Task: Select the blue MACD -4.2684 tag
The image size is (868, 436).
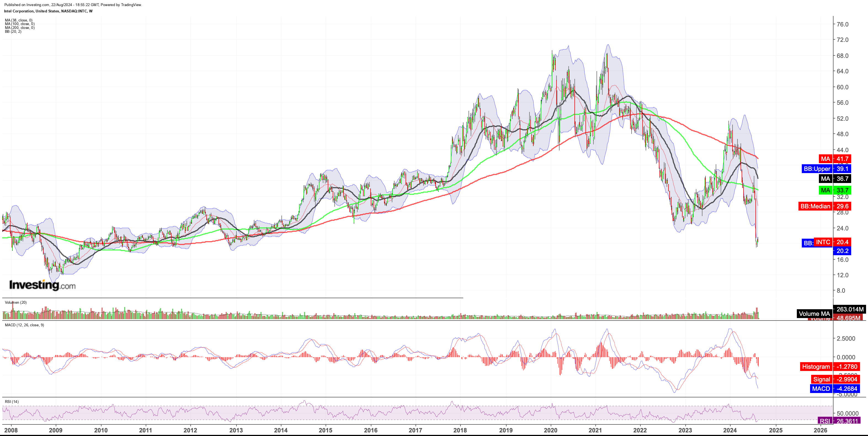Action: pos(835,389)
